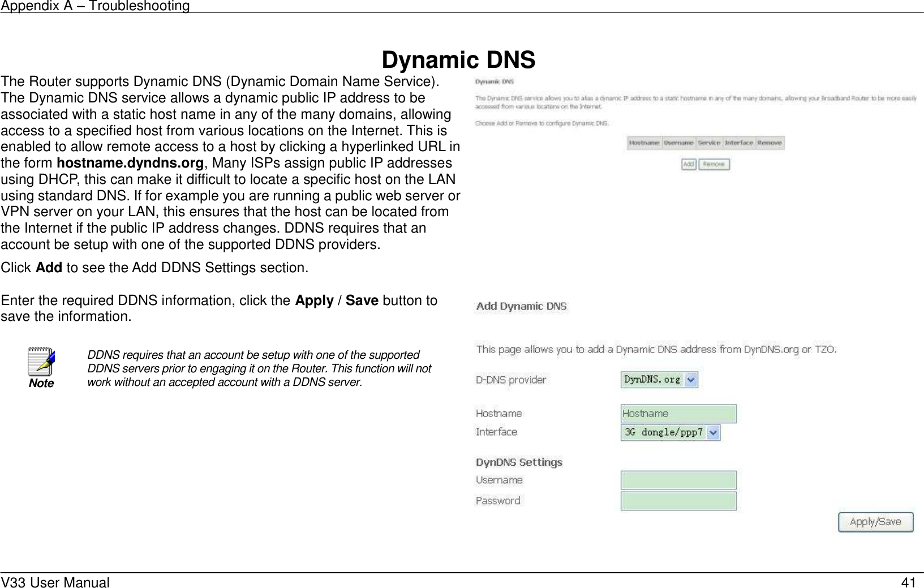Click the Service column header
Screen dimensions: 924x588
pyautogui.click(x=709, y=143)
